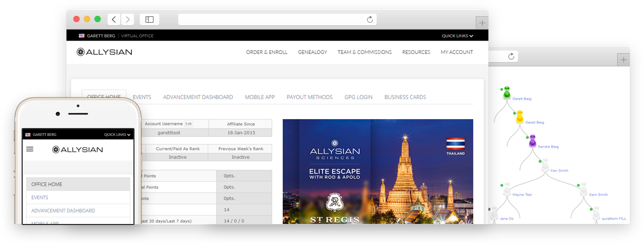Expand Quick Links on mobile header
The height and width of the screenshot is (244, 644).
click(x=117, y=134)
